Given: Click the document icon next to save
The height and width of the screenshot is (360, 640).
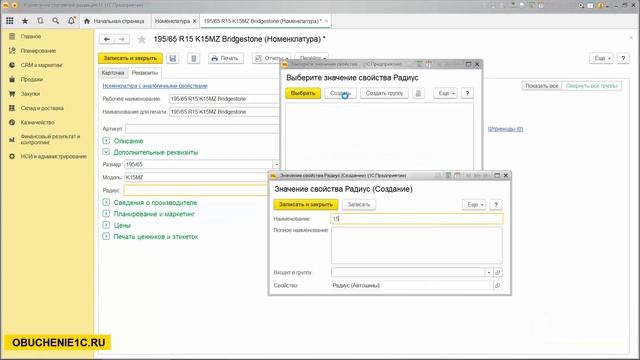Looking at the screenshot, I should point(194,58).
